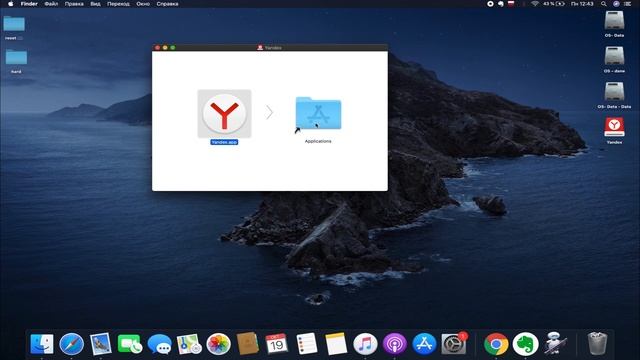This screenshot has width=640, height=360.
Task: Open Music from the Dock
Action: click(365, 344)
